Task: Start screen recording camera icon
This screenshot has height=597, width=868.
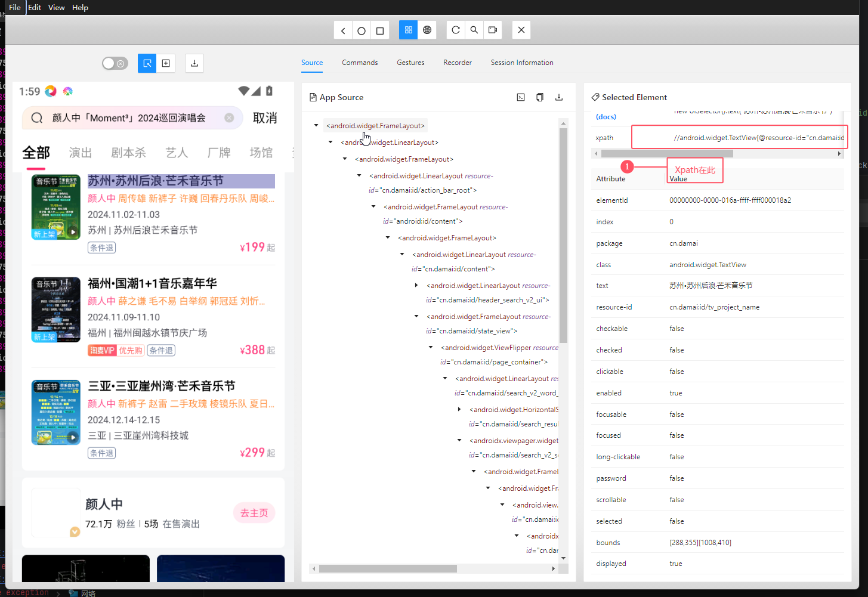Action: pos(493,30)
